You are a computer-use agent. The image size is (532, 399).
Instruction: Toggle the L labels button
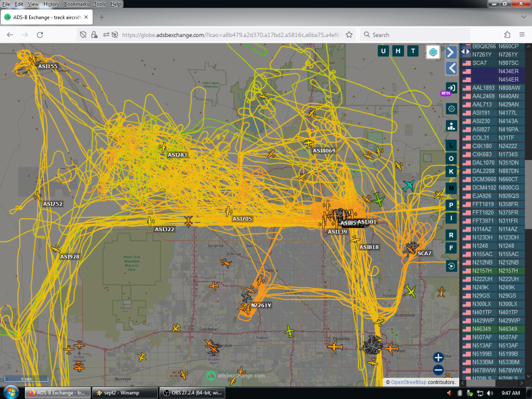coord(451,145)
